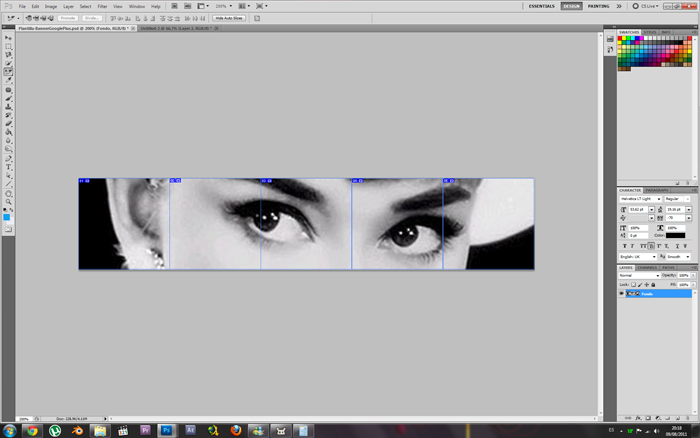This screenshot has height=438, width=700.
Task: Open the anti-aliasing dropdown set to Smooth
Action: click(x=679, y=257)
